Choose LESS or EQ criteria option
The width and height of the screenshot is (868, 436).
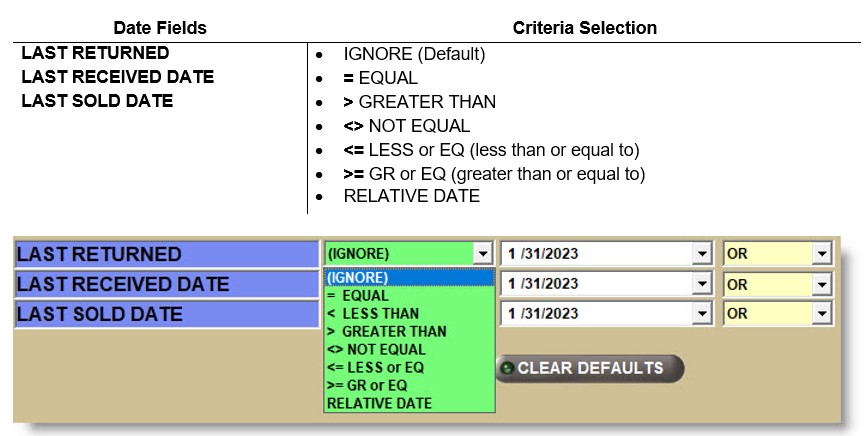(x=376, y=367)
